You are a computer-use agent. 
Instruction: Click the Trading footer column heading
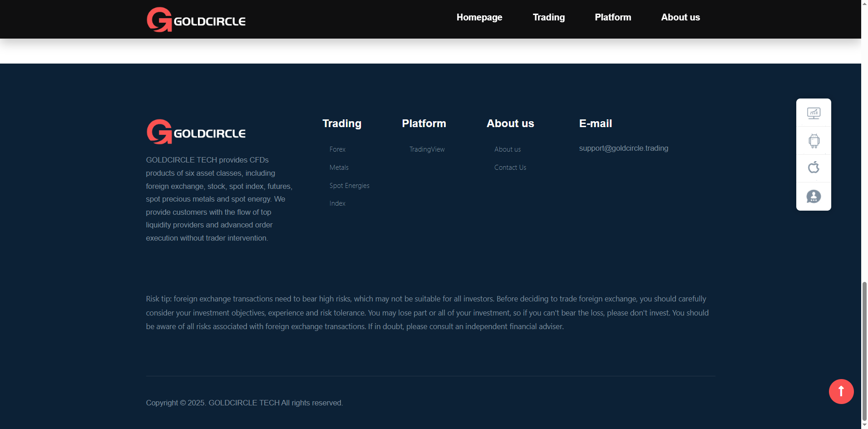pyautogui.click(x=342, y=123)
